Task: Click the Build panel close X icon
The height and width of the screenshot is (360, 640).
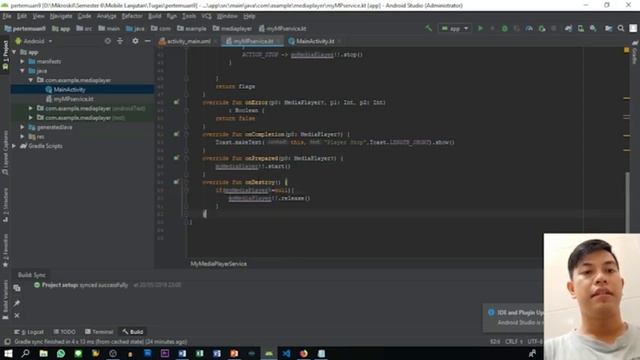Action: pos(17,316)
